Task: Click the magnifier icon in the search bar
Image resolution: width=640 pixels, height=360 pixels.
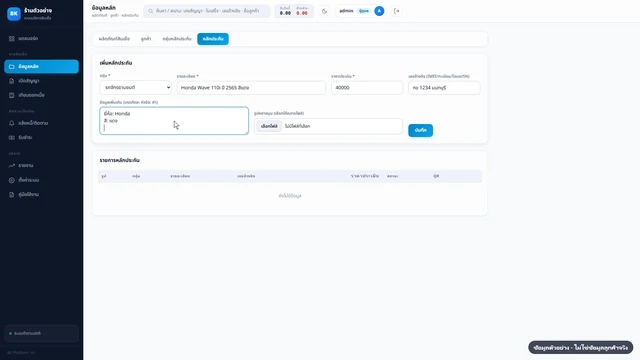Action: pyautogui.click(x=151, y=11)
